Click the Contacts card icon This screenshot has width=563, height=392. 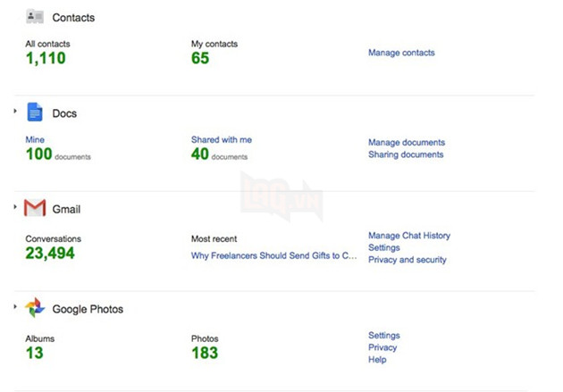[35, 17]
